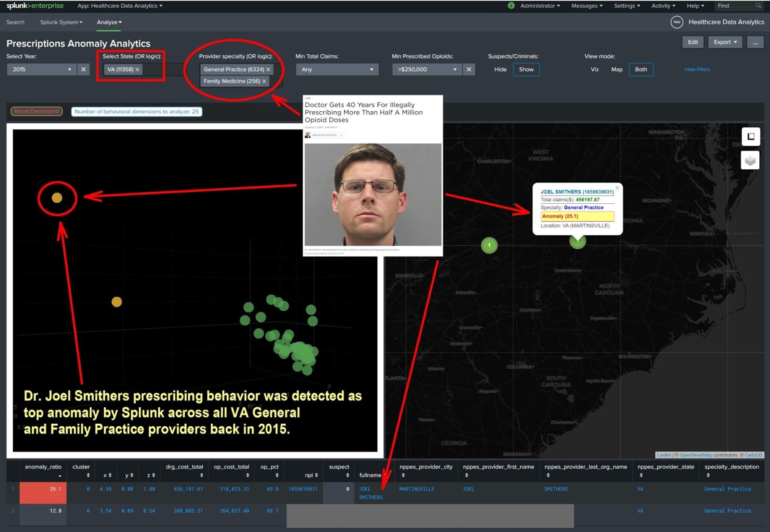Click the map fullscreen toggle icon
This screenshot has height=532, width=770.
click(751, 137)
